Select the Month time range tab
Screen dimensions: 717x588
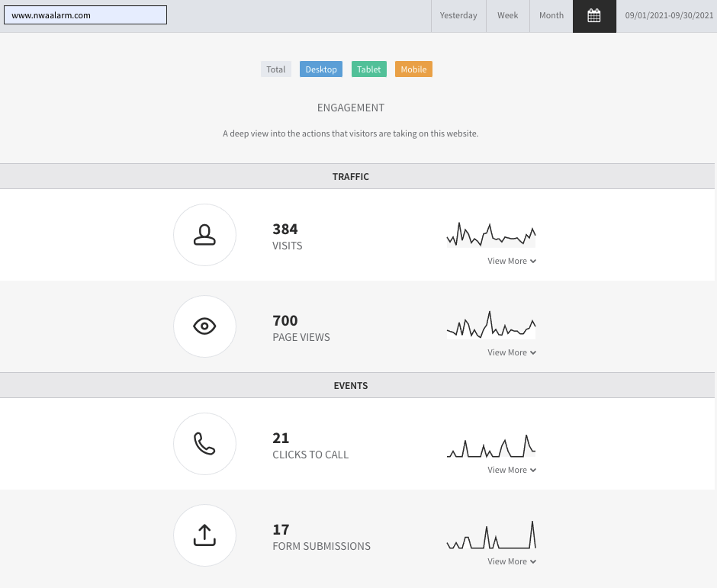(551, 16)
